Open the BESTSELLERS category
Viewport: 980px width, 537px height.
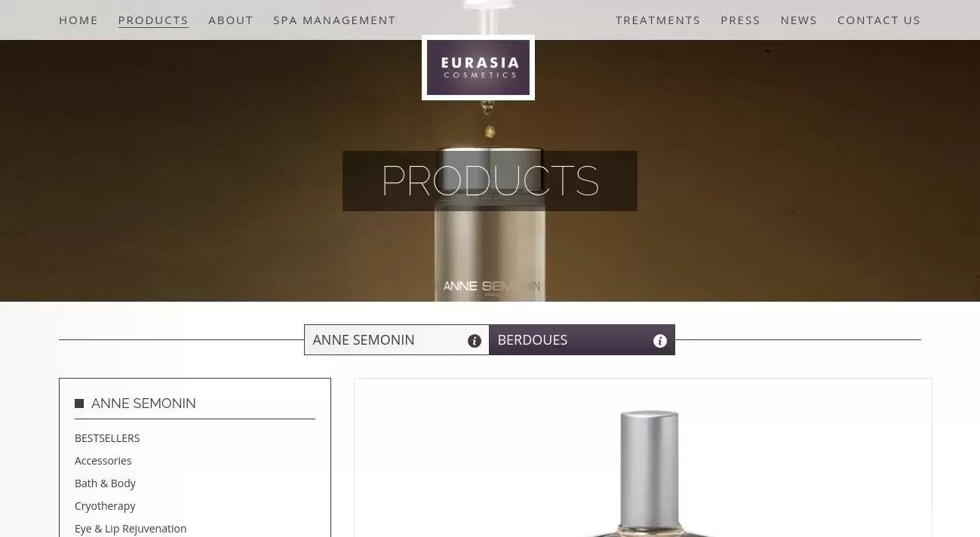click(x=107, y=438)
